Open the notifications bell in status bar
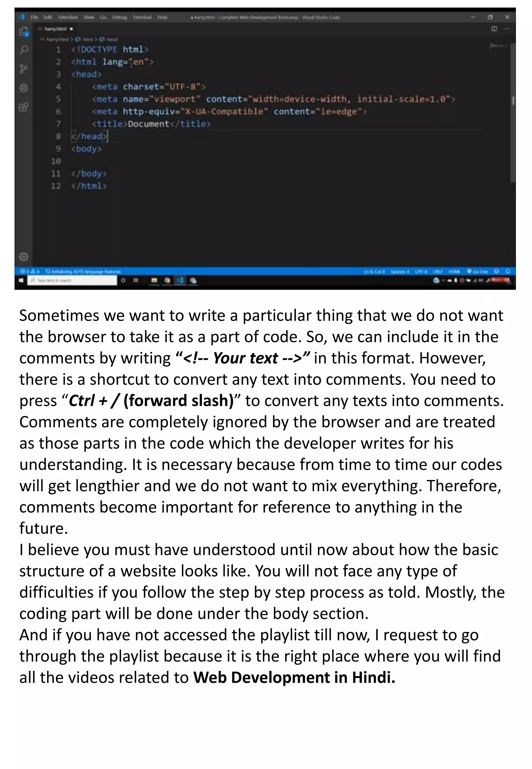 tap(508, 271)
